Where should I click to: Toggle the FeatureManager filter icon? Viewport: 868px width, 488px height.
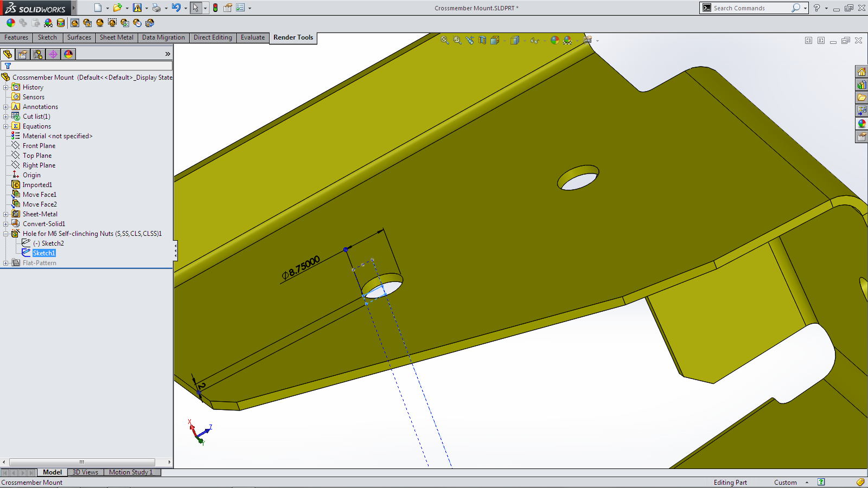tap(8, 66)
